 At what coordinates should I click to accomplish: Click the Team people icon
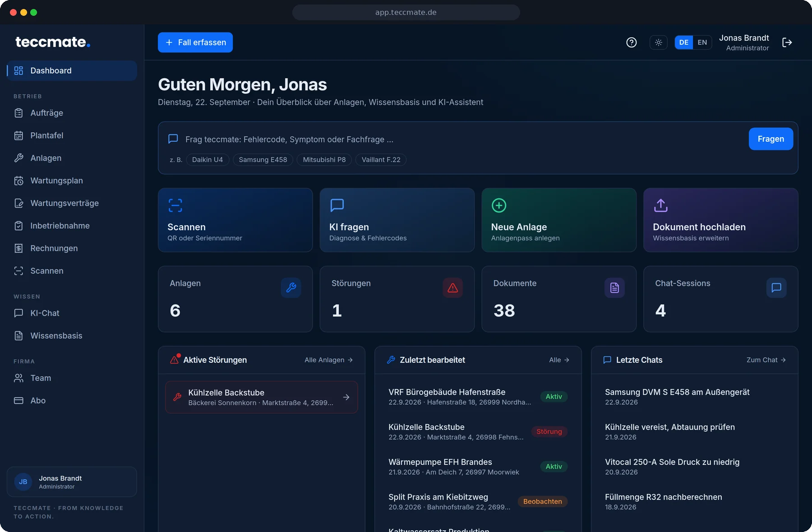click(18, 378)
